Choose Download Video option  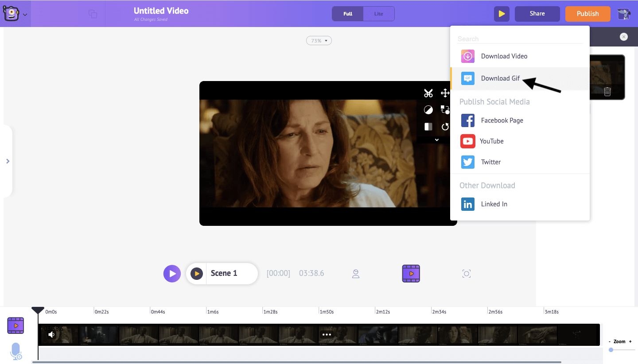pos(504,56)
